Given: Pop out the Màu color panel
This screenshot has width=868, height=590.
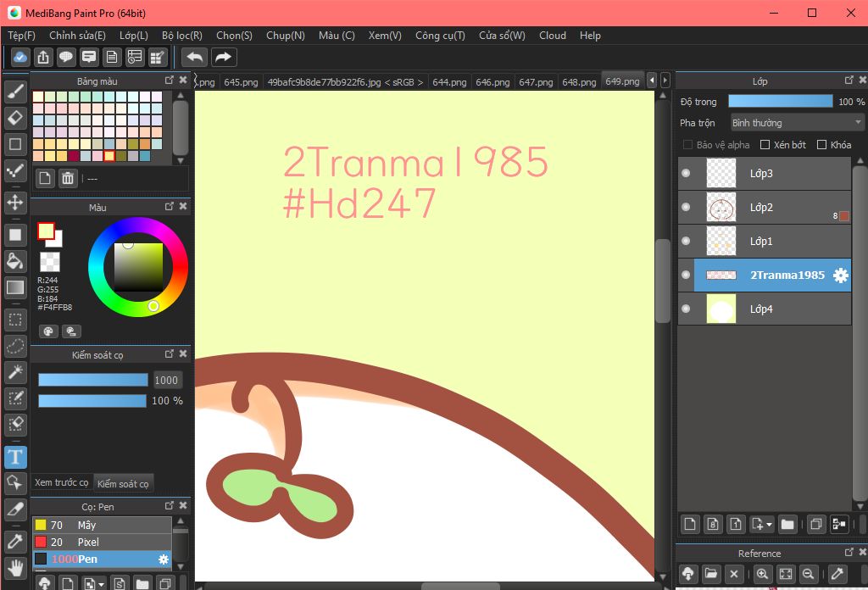Looking at the screenshot, I should tap(170, 207).
